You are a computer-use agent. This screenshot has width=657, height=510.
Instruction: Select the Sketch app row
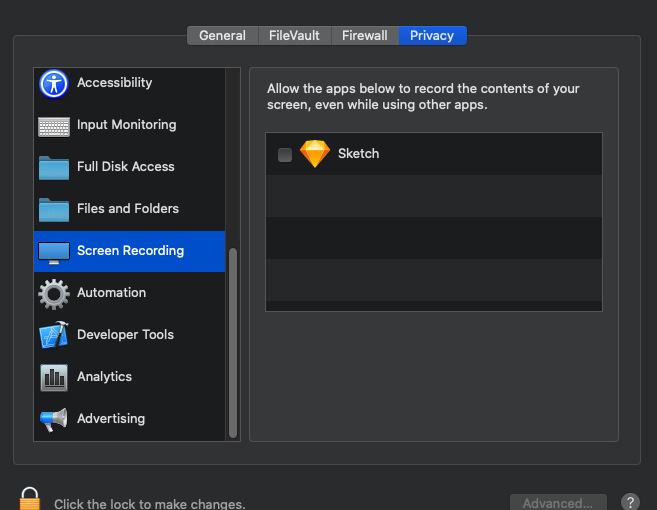pos(434,154)
